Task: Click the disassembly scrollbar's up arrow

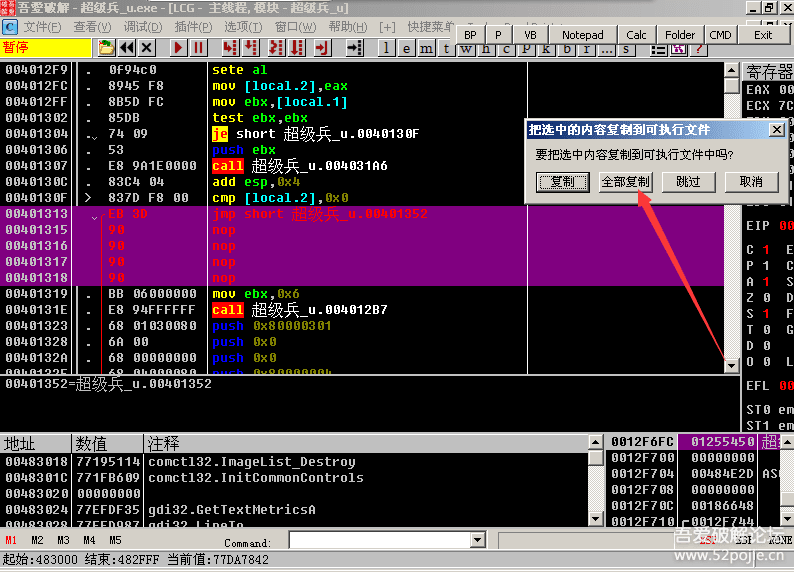Action: tap(731, 70)
